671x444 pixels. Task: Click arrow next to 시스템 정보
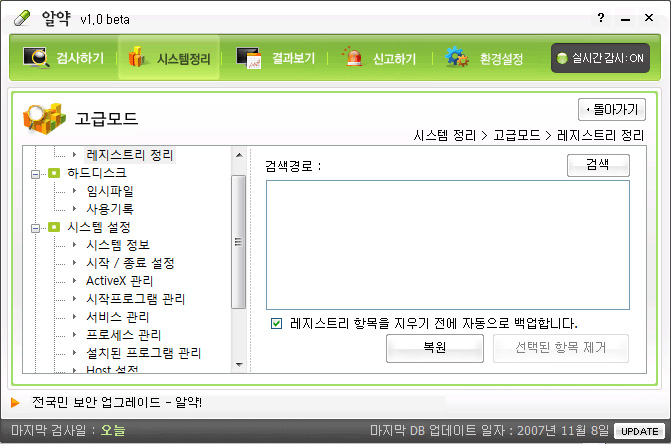[x=74, y=245]
